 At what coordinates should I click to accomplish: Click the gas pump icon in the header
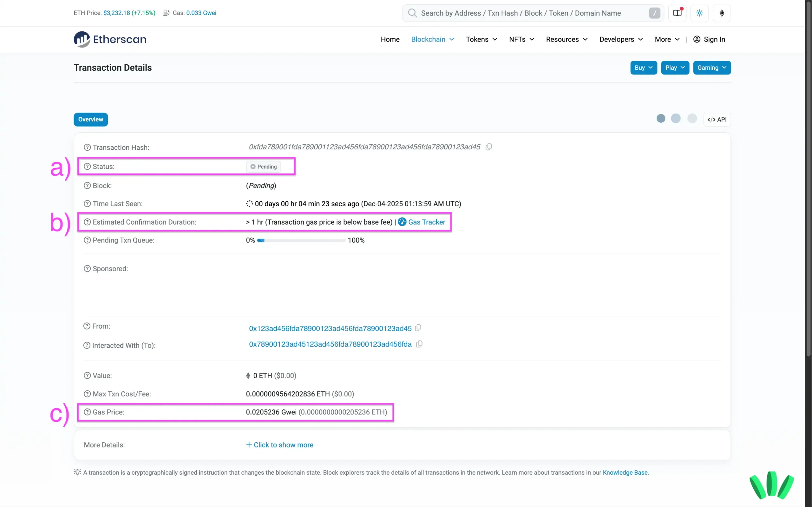point(166,13)
